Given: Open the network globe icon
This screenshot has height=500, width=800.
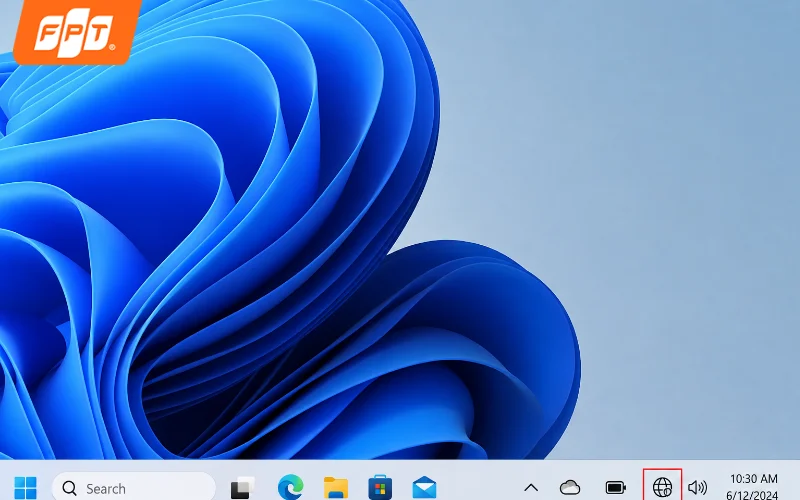Looking at the screenshot, I should (662, 487).
